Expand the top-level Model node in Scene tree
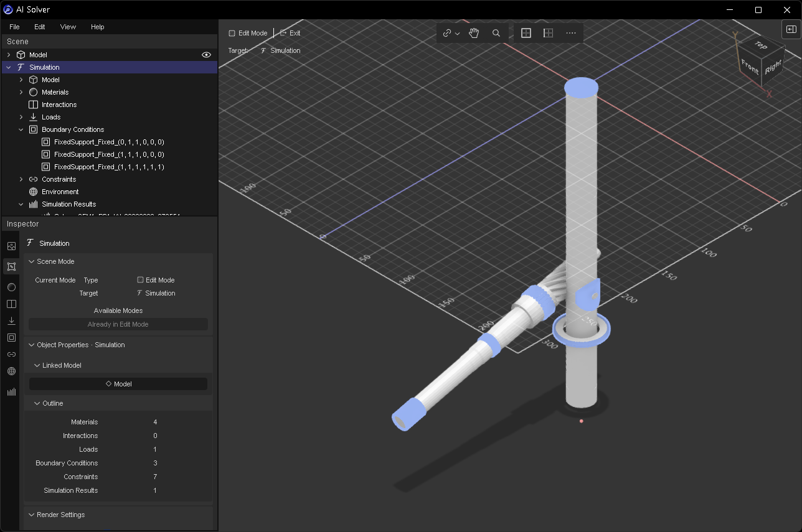Image resolution: width=802 pixels, height=532 pixels. [9, 55]
